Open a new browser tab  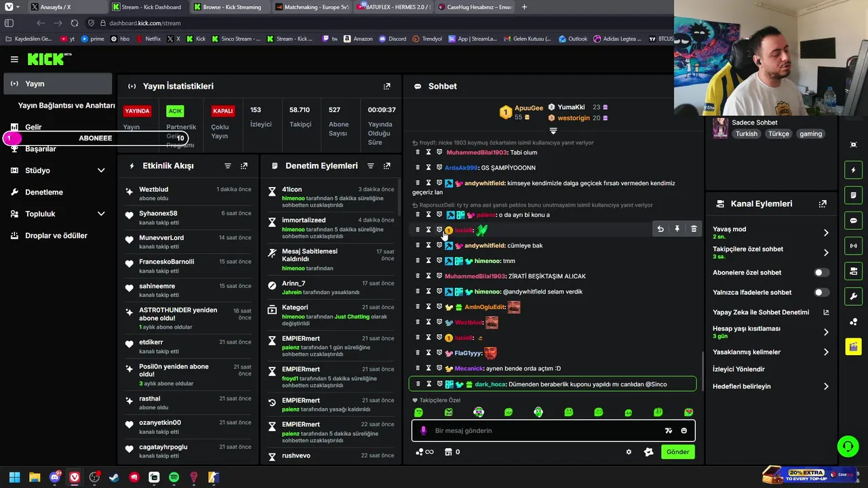tap(524, 7)
